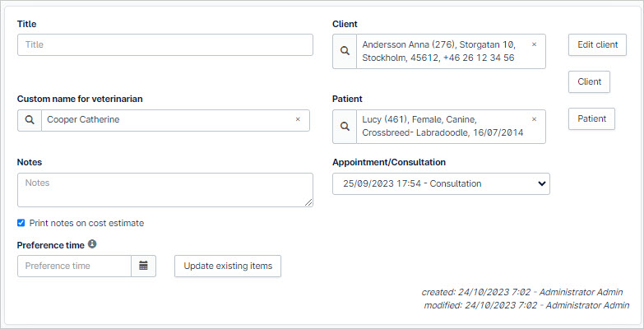Clear the selected patient Lucy
This screenshot has width=644, height=329.
click(x=534, y=119)
